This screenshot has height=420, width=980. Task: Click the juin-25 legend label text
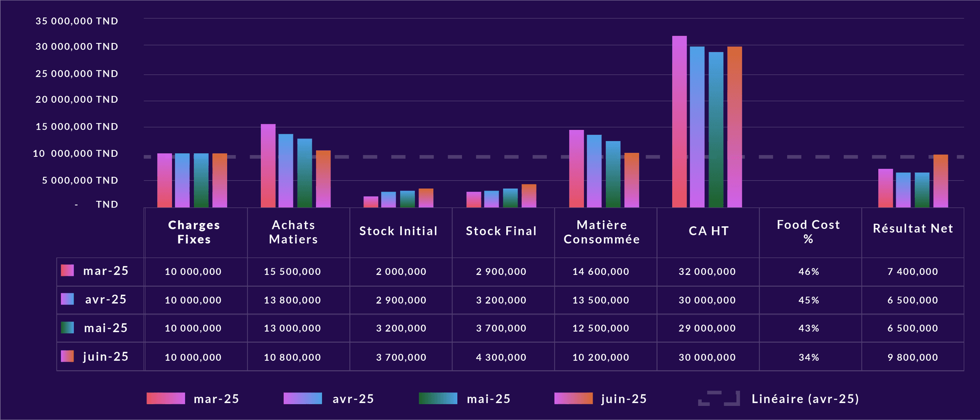point(624,399)
